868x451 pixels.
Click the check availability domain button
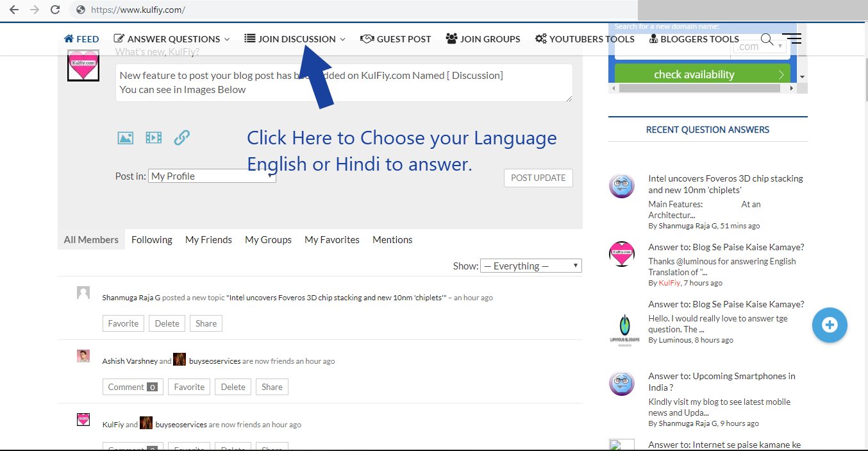coord(701,74)
